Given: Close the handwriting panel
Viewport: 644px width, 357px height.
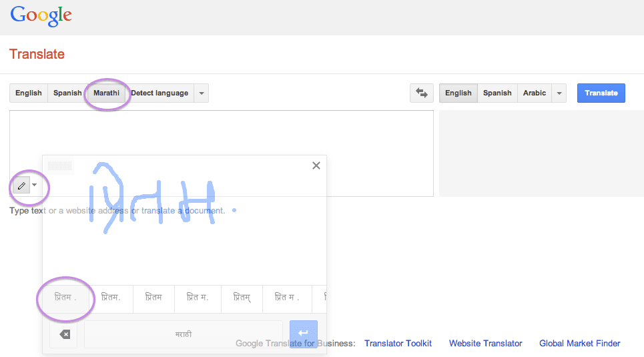Looking at the screenshot, I should click(316, 165).
